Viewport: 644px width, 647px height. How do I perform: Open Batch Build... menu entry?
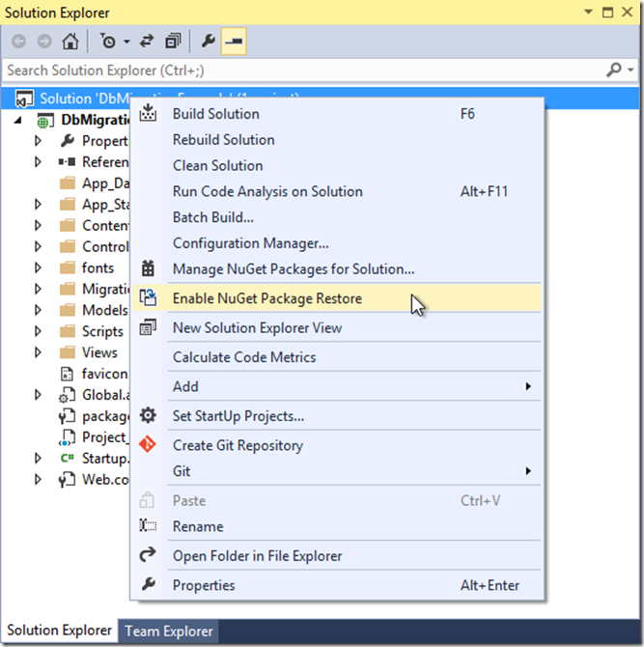pyautogui.click(x=336, y=217)
